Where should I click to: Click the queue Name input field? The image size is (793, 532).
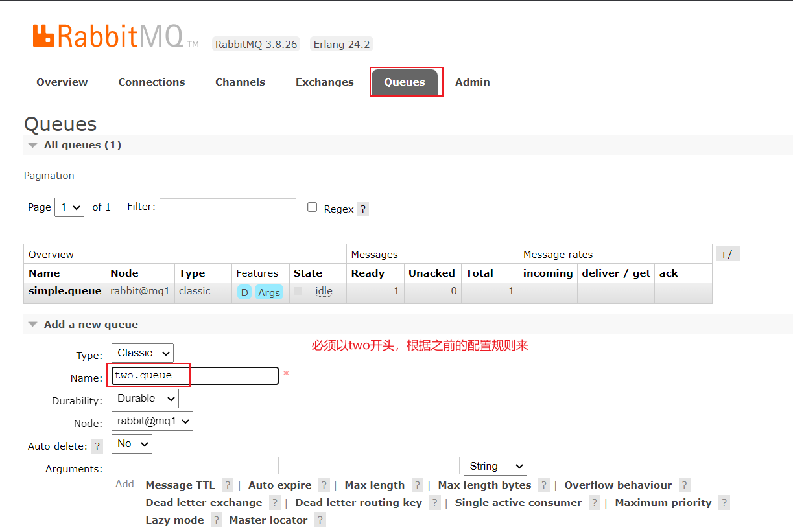195,376
